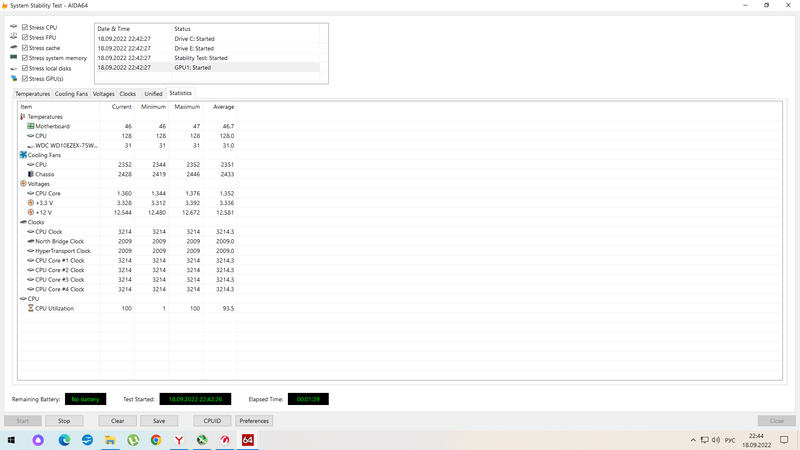Show hidden tray icons chevron

(693, 440)
